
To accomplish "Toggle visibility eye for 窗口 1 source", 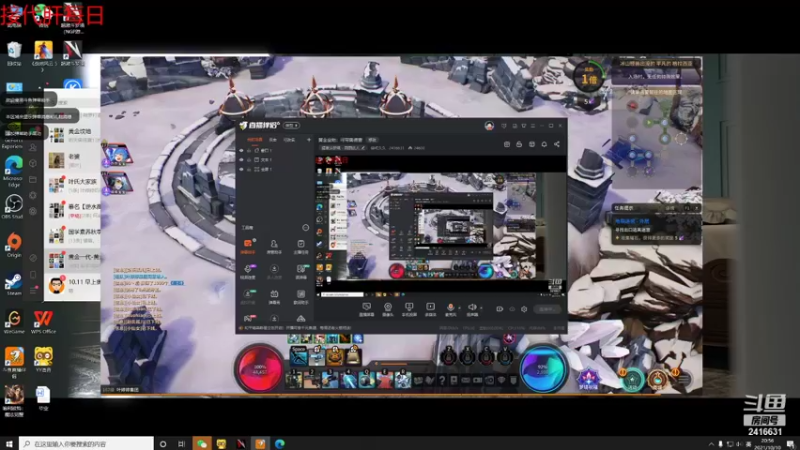I will coord(242,151).
